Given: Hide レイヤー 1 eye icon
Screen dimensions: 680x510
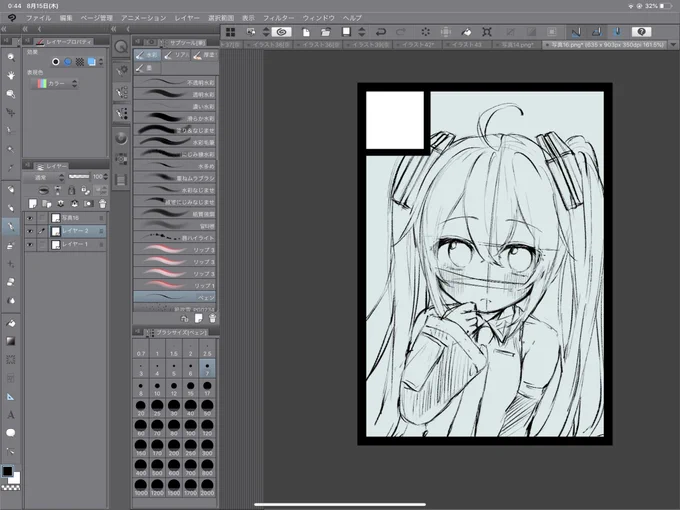Looking at the screenshot, I should pos(29,245).
